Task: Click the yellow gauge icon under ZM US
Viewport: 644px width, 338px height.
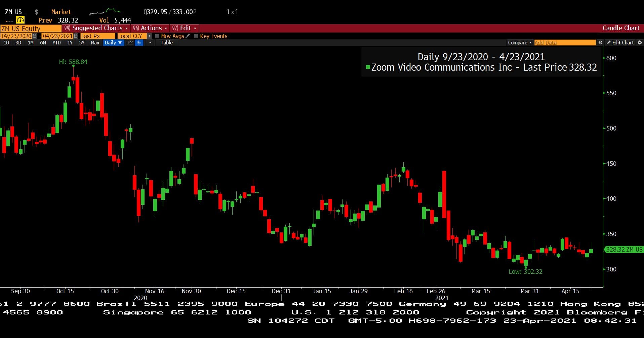Action: 20,20
